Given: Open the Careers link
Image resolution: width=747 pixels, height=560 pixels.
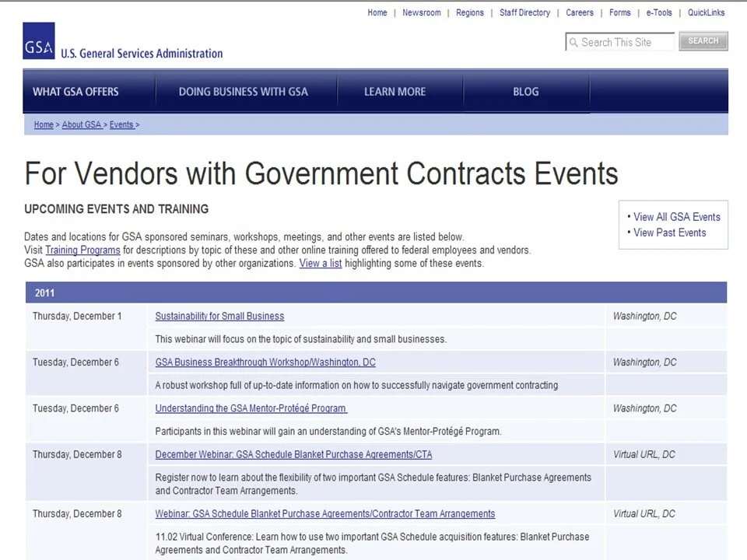Looking at the screenshot, I should (x=580, y=13).
